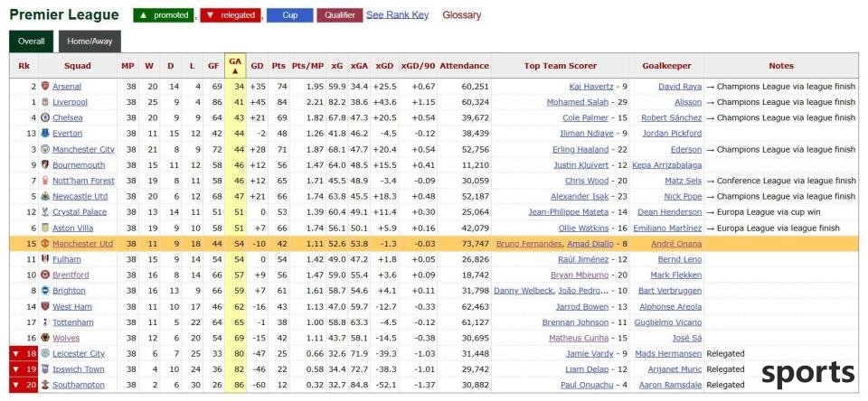Select the Overall tab

pos(31,42)
